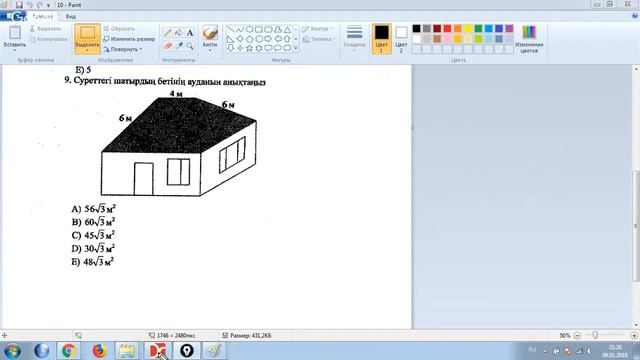Choose the Line shape

coord(231,29)
